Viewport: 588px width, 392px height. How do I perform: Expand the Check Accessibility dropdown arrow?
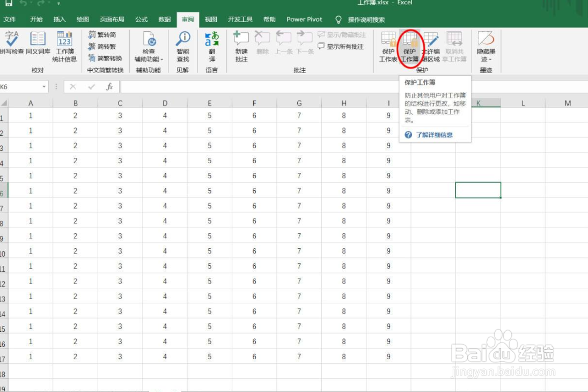[162, 60]
